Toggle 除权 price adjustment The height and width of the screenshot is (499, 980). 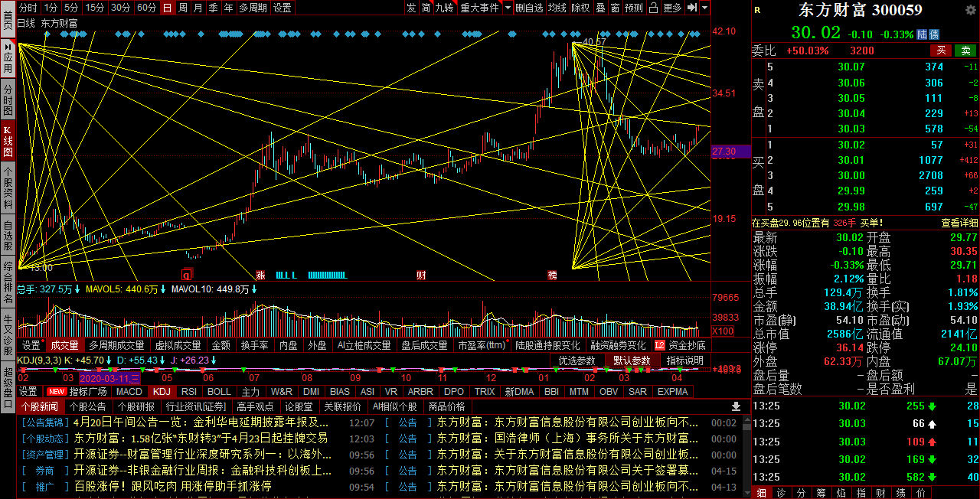pos(580,8)
